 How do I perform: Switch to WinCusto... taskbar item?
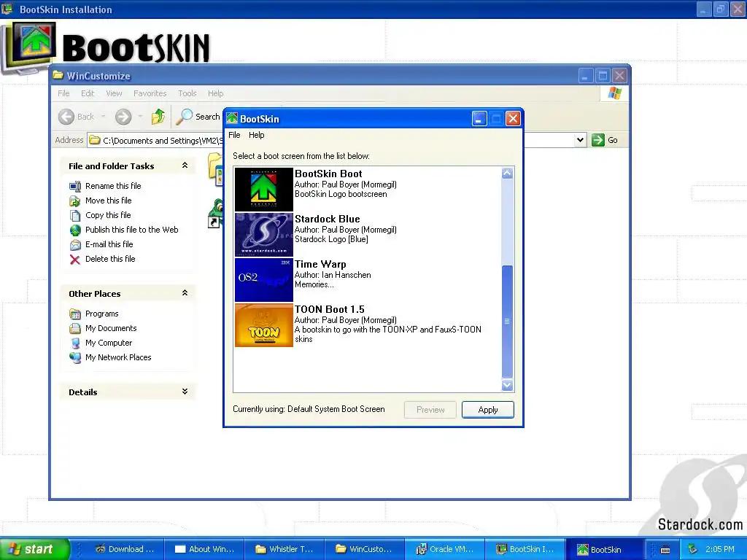point(365,549)
